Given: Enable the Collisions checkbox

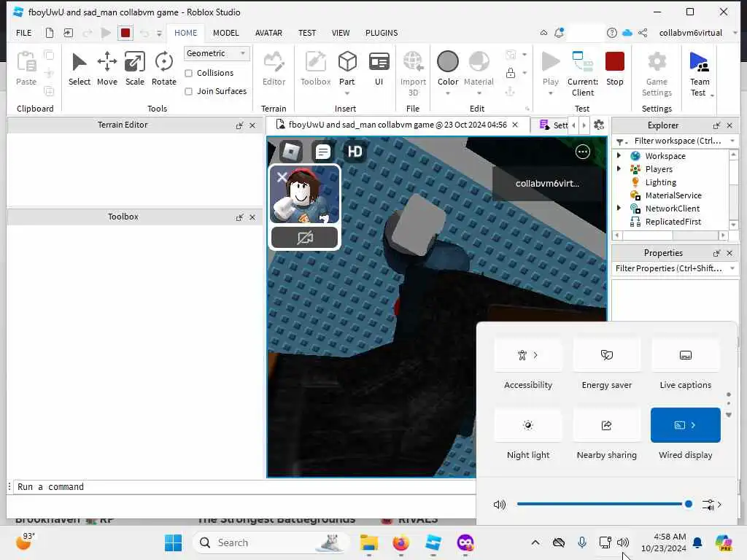Looking at the screenshot, I should 189,73.
